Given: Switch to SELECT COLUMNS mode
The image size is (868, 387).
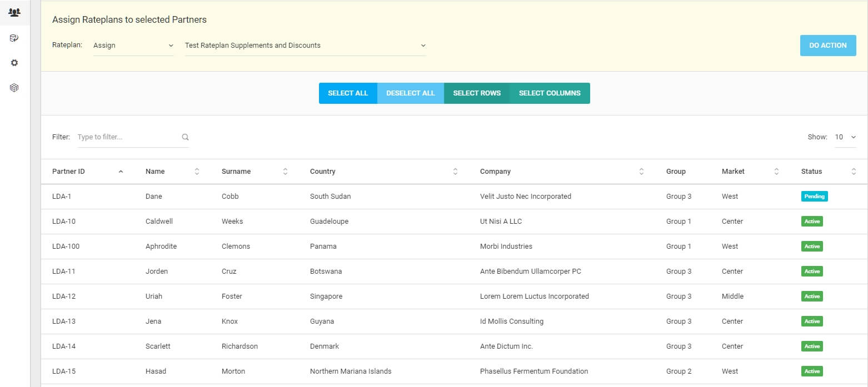Looking at the screenshot, I should point(550,93).
